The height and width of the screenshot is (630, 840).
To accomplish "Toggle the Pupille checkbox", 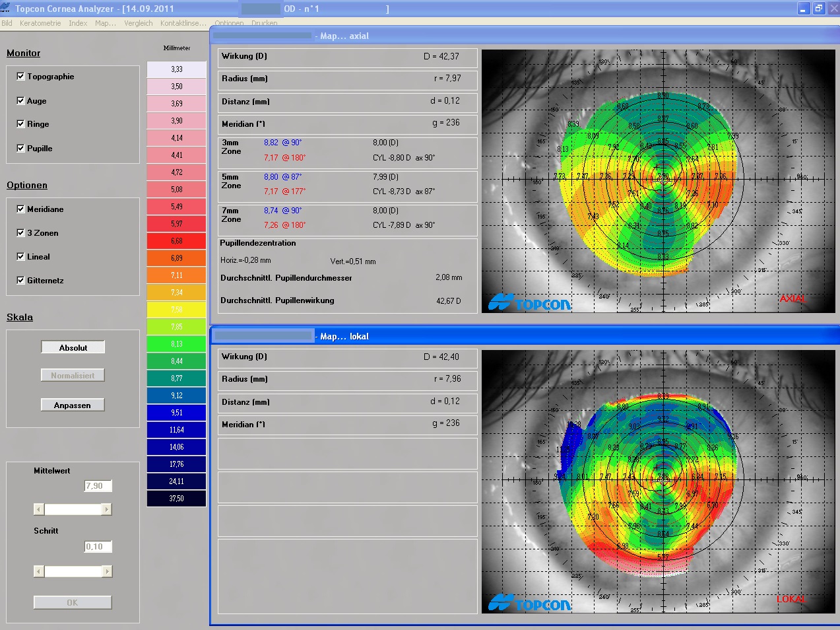I will tap(20, 149).
